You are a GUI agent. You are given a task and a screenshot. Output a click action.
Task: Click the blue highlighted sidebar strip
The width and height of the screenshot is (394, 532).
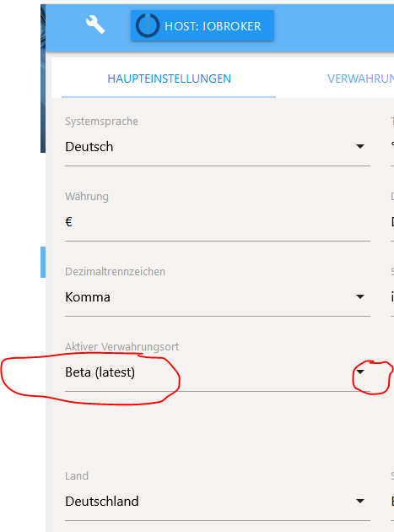coord(43,263)
